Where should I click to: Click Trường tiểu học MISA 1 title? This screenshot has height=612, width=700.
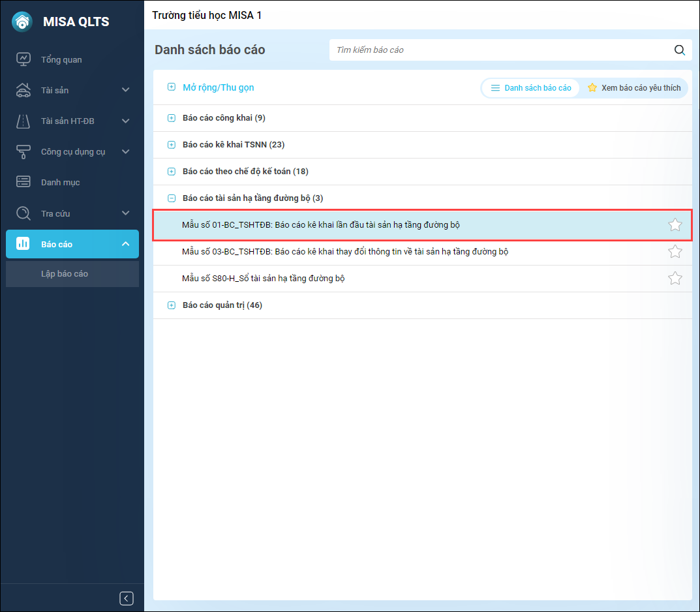click(207, 15)
